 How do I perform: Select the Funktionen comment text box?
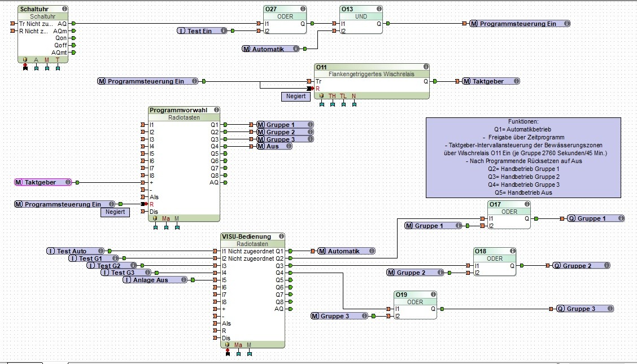pos(523,157)
